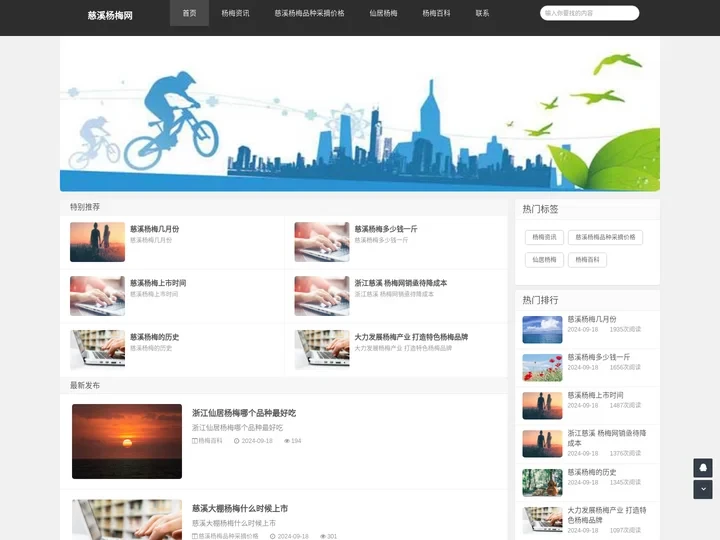The height and width of the screenshot is (540, 720).
Task: Open the 联系 navigation item
Action: (482, 13)
